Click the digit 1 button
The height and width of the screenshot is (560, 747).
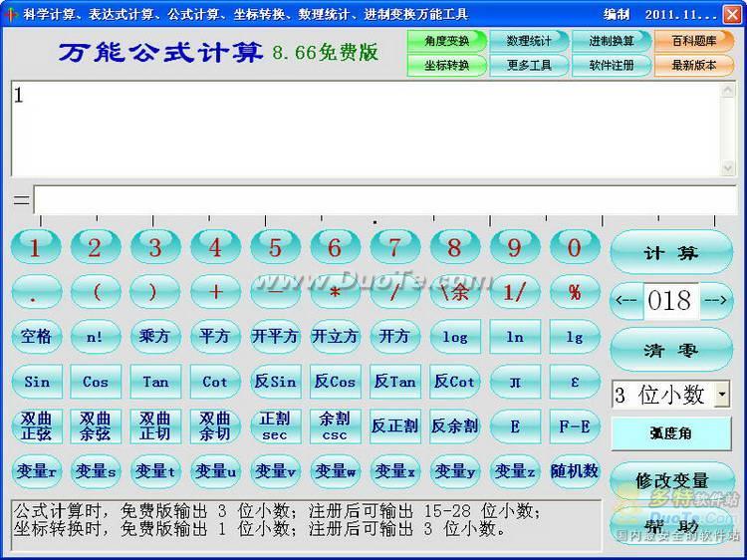[x=36, y=247]
